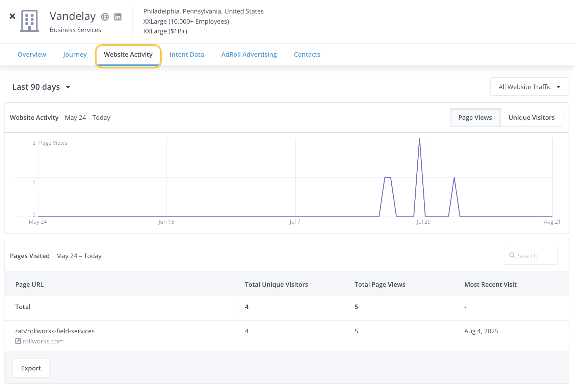Switch to the Overview tab
Viewport: 574px width, 392px height.
pyautogui.click(x=32, y=54)
